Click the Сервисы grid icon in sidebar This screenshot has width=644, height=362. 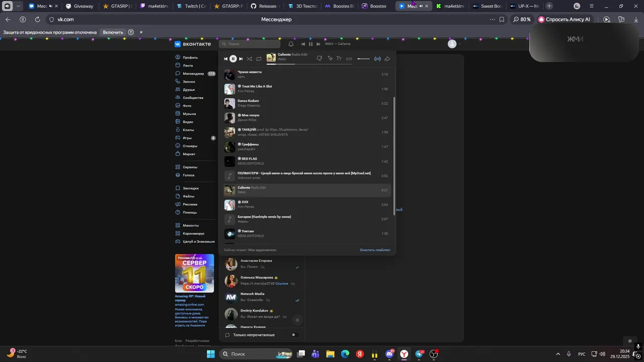178,167
